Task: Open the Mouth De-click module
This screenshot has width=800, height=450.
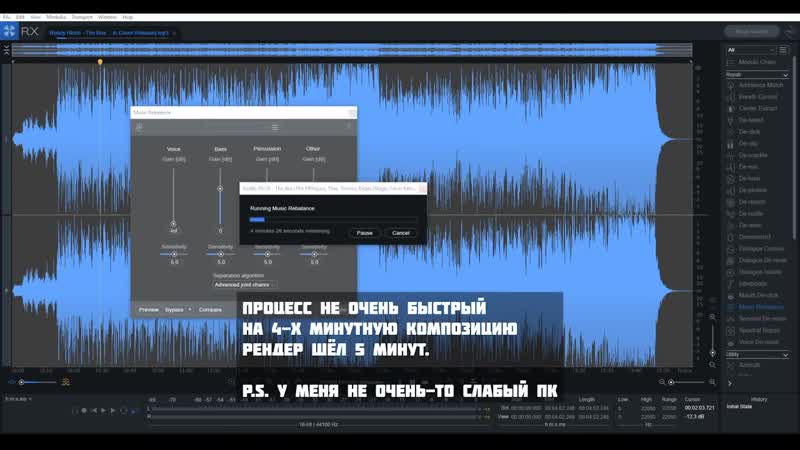Action: coord(757,295)
